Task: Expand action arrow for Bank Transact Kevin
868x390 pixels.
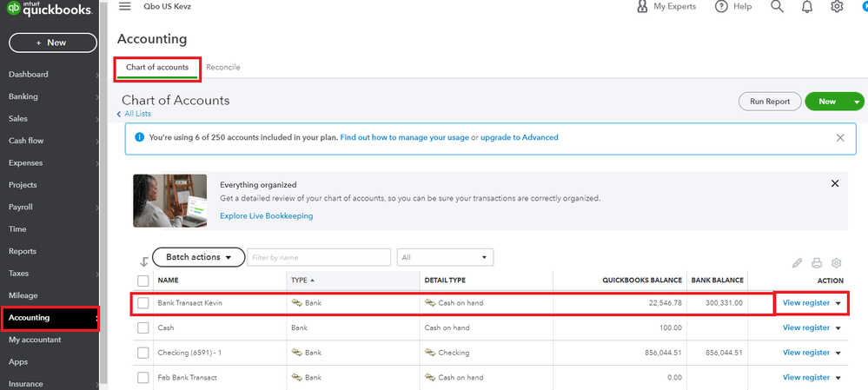Action: click(838, 303)
